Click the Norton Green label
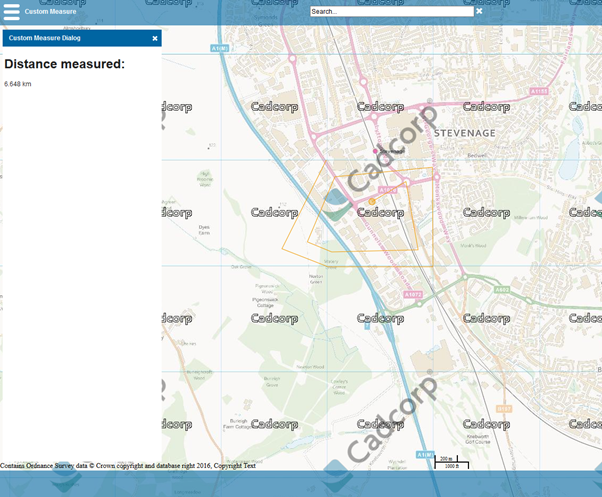Image resolution: width=602 pixels, height=497 pixels. [x=316, y=279]
